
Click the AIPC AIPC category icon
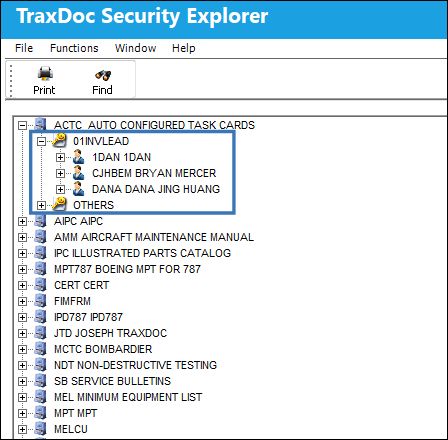(40, 220)
